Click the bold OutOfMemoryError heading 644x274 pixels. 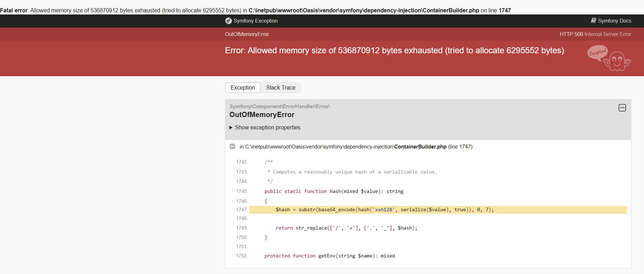tap(262, 115)
